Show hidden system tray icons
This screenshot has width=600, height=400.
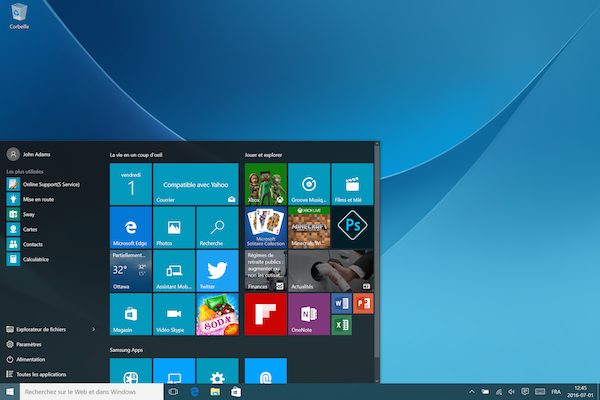tap(472, 392)
